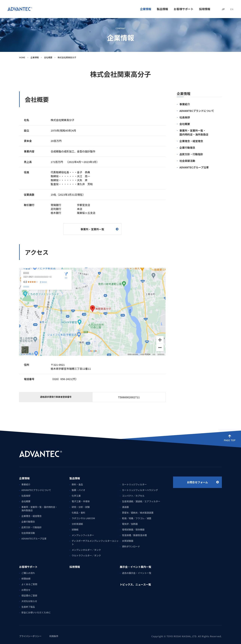
Task: Open footer link 電子工業・半導体
Action: coord(81,502)
